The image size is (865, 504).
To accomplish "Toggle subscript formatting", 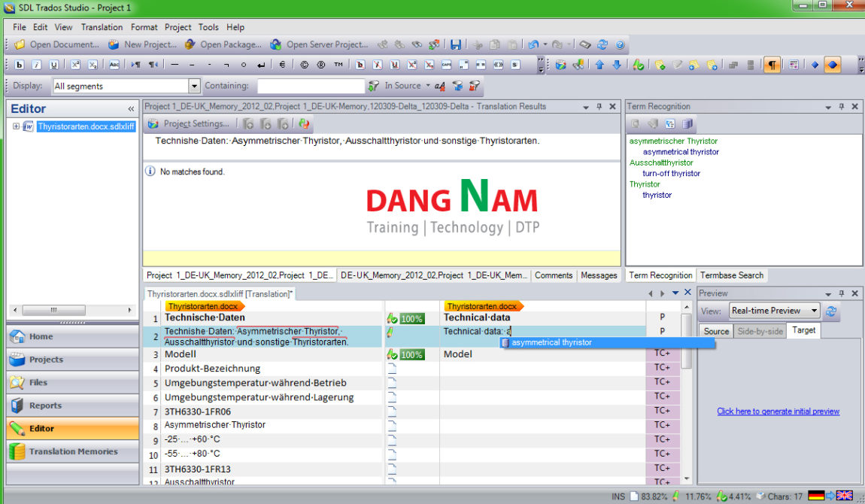I will 93,65.
